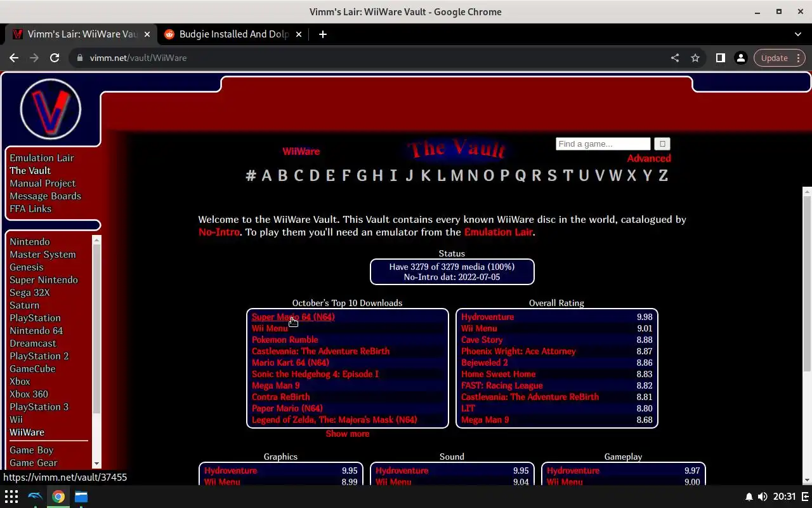
Task: Jump to games starting with letter M
Action: point(457,176)
